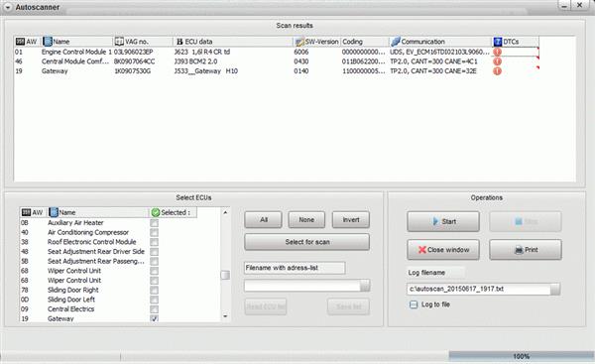Viewport: 595px width, 364px height.
Task: Click the disabled Stop button
Action: coord(526,221)
